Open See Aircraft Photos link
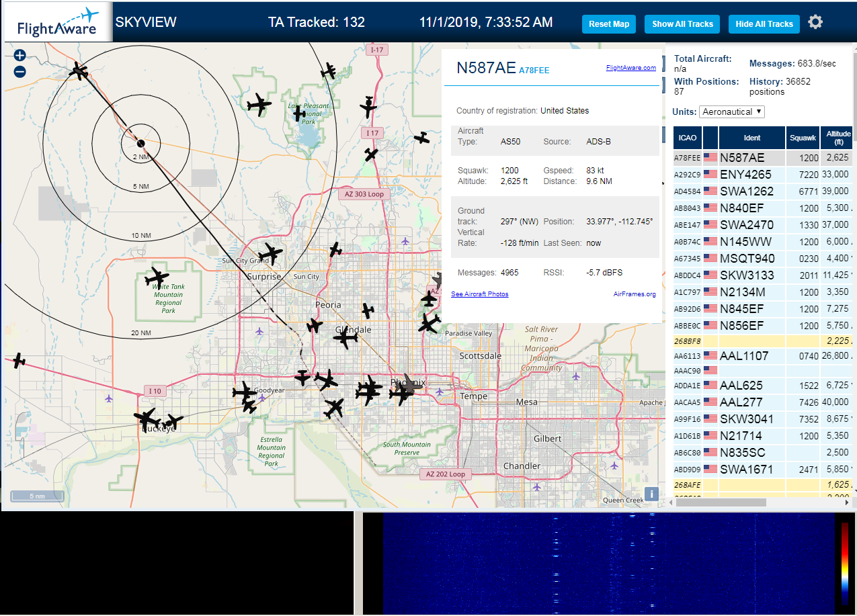 point(480,294)
